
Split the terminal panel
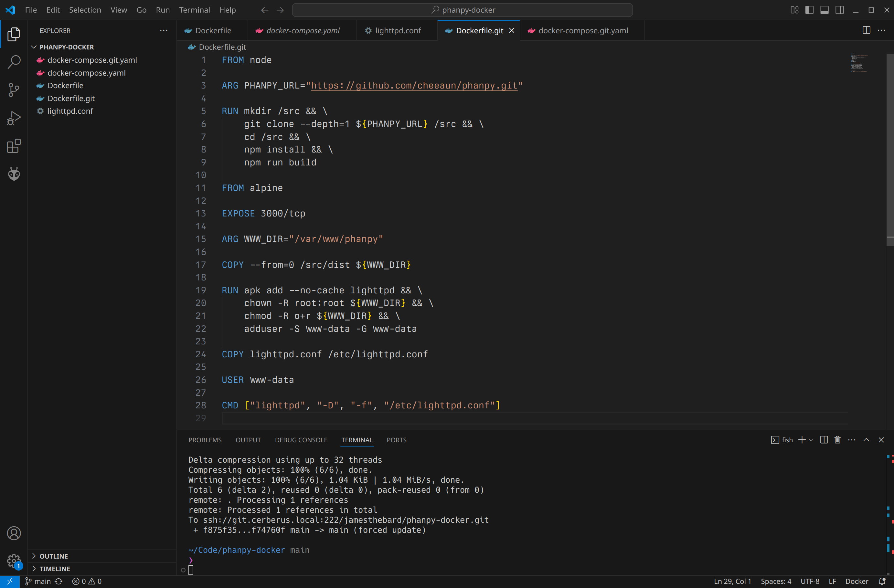tap(824, 440)
